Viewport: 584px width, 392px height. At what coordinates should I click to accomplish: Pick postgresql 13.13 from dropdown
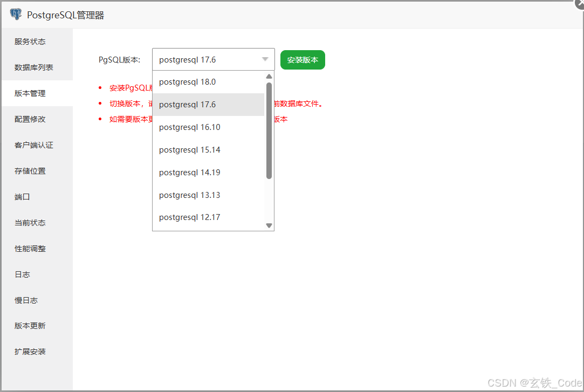point(208,195)
